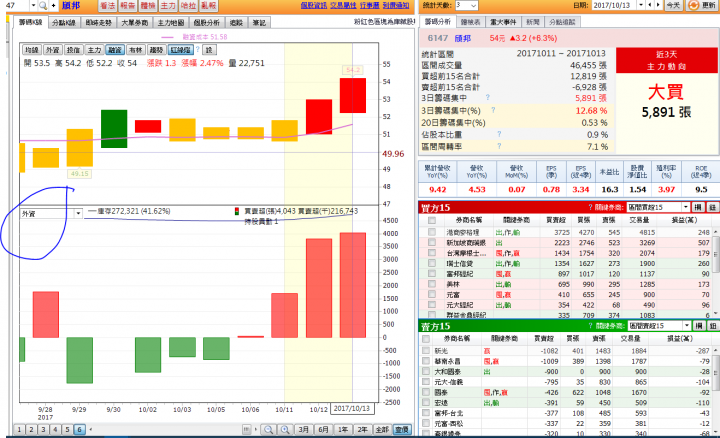Viewport: 720px width, 438px height.
Task: Click small grid icon left of zoom buttons
Action: [247, 430]
